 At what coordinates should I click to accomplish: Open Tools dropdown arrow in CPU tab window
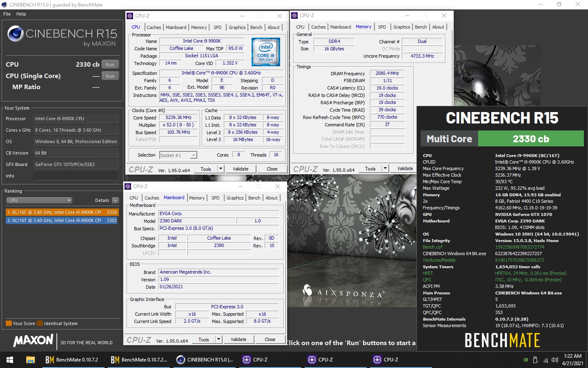coord(220,169)
